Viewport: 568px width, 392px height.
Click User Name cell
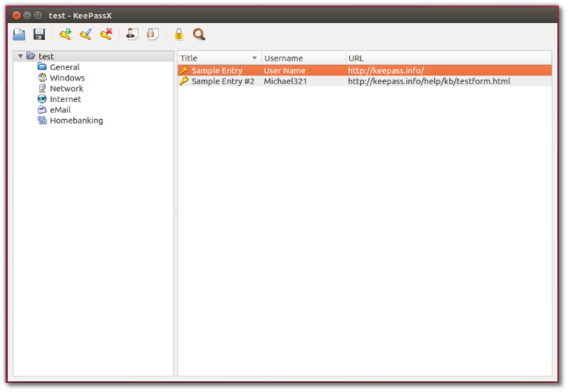[x=284, y=71]
